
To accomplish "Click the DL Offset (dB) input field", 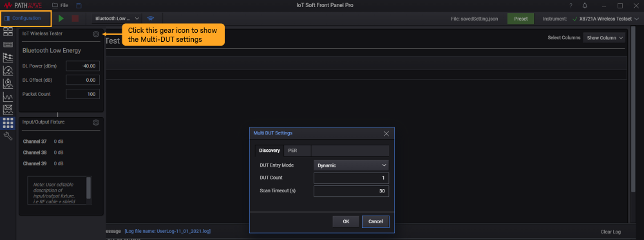I will tap(82, 80).
